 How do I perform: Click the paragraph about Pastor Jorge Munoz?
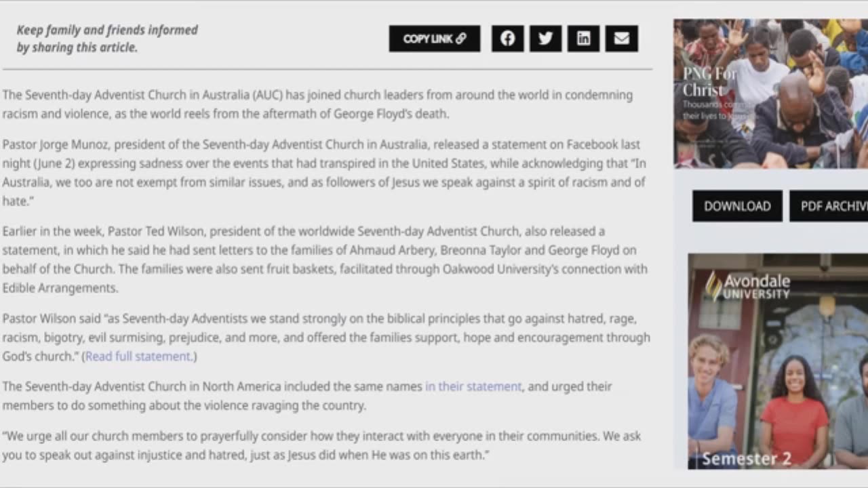pos(324,172)
